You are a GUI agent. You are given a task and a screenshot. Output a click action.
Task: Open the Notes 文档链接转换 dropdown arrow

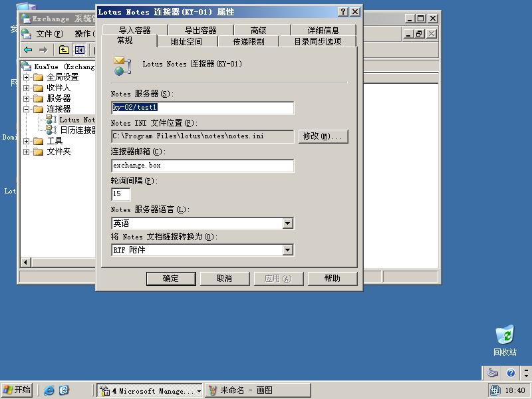[x=287, y=250]
